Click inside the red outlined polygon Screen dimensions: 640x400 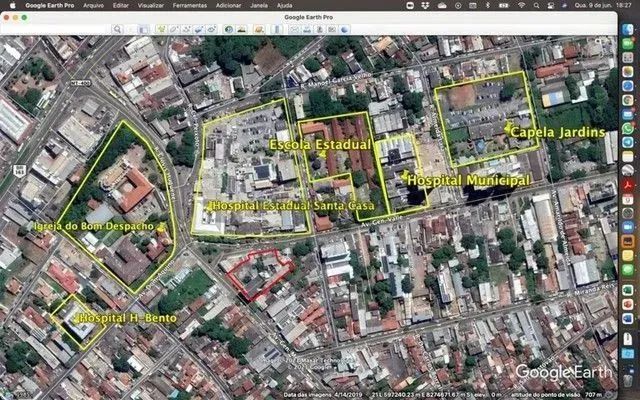[258, 274]
